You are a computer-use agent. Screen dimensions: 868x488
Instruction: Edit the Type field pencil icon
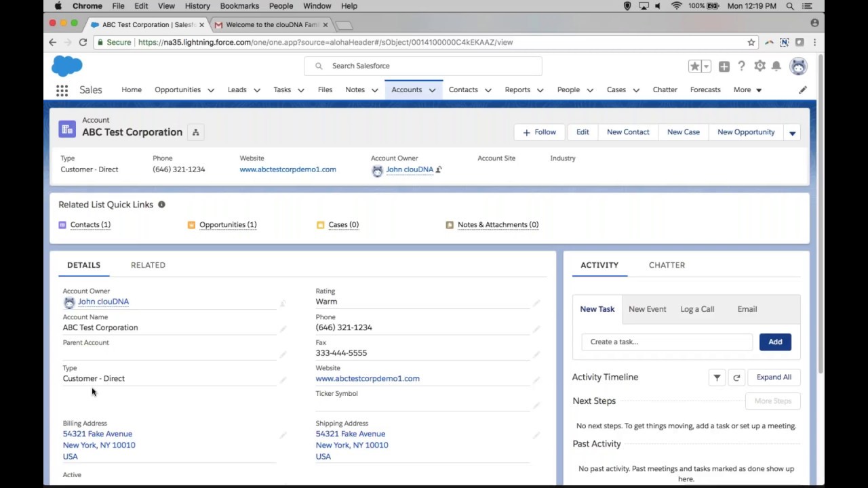pos(283,380)
